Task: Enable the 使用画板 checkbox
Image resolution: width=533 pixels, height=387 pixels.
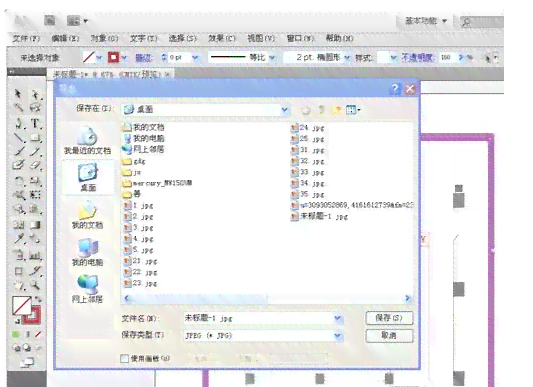Action: click(x=124, y=358)
